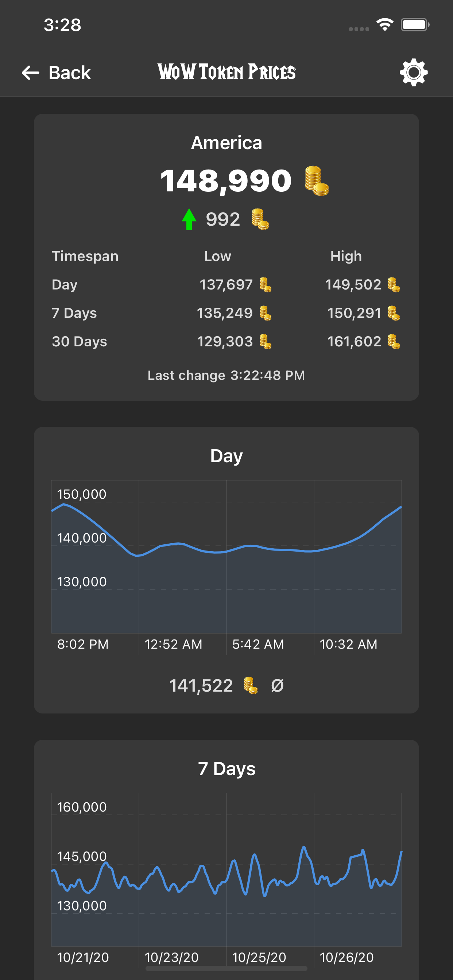Tap the status bar clock 3:28
The image size is (453, 980).
62,25
